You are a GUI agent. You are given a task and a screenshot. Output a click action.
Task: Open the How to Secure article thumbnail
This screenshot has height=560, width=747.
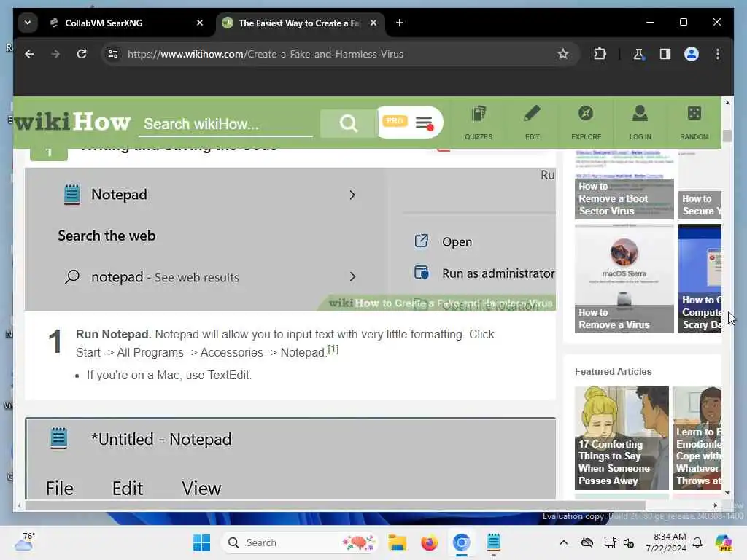pyautogui.click(x=700, y=184)
